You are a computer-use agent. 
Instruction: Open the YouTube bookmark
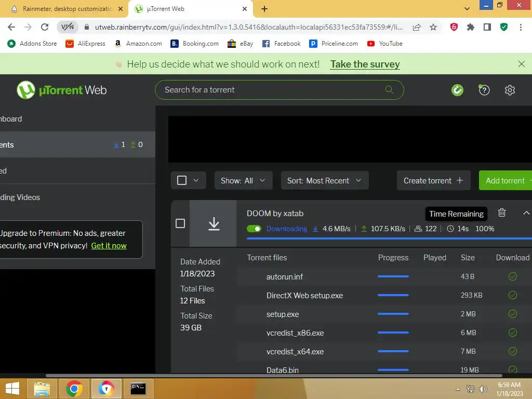(x=385, y=44)
